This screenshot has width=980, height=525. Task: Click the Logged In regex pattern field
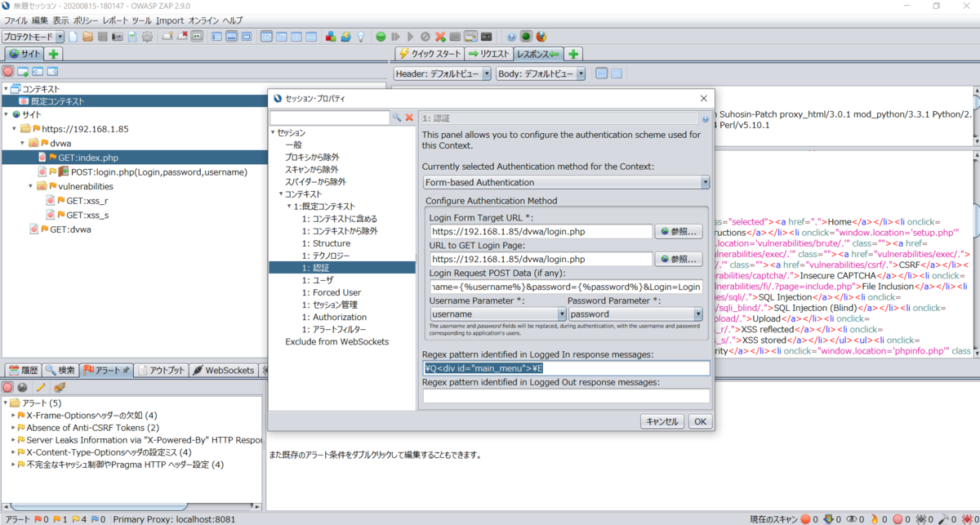click(566, 368)
